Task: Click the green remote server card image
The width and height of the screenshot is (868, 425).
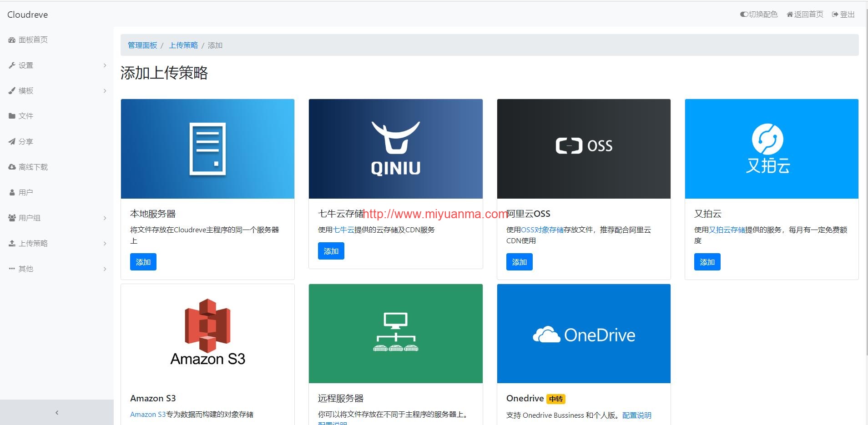Action: 396,334
